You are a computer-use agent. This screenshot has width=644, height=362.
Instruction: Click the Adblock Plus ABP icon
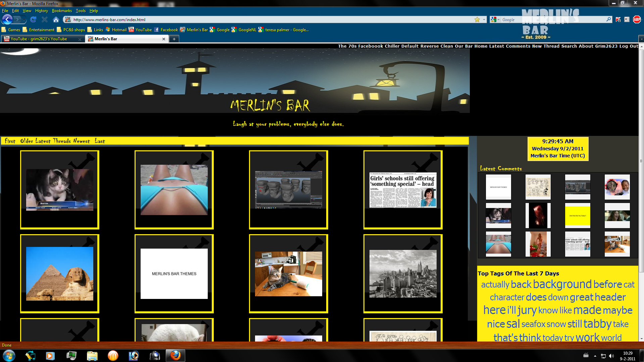pyautogui.click(x=637, y=19)
